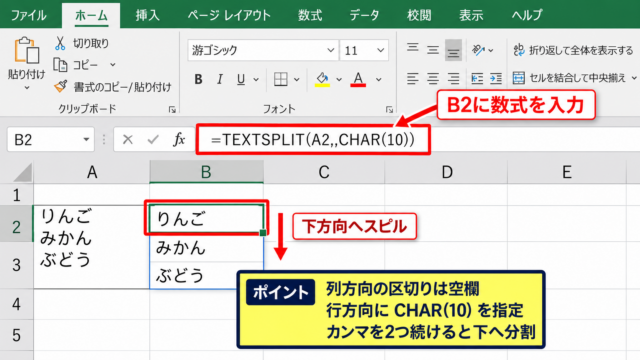
Task: Expand the orientation dropdown arrow
Action: [491, 51]
